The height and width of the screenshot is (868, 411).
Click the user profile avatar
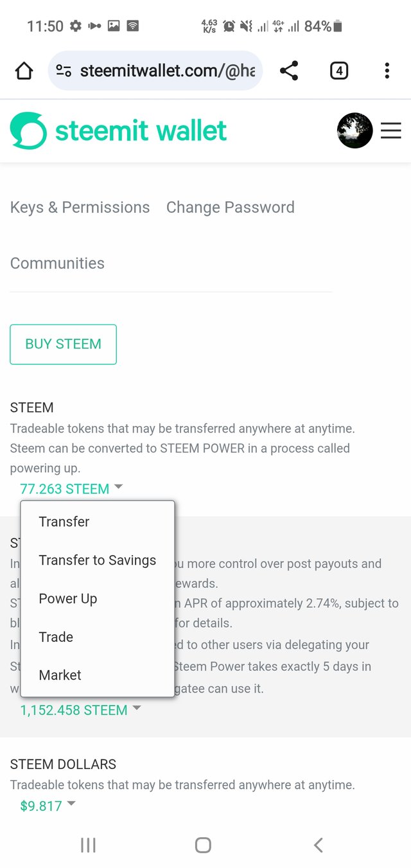point(355,131)
